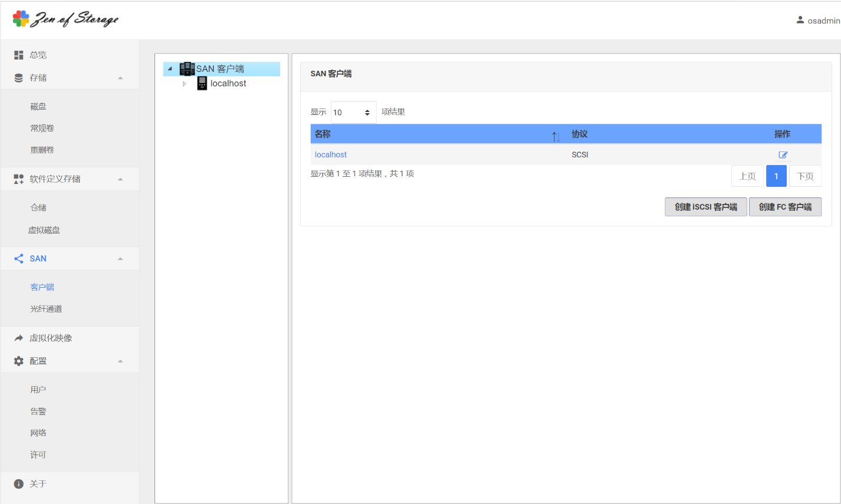The image size is (841, 504).
Task: Open the 光纤通道 menu item
Action: click(x=46, y=309)
